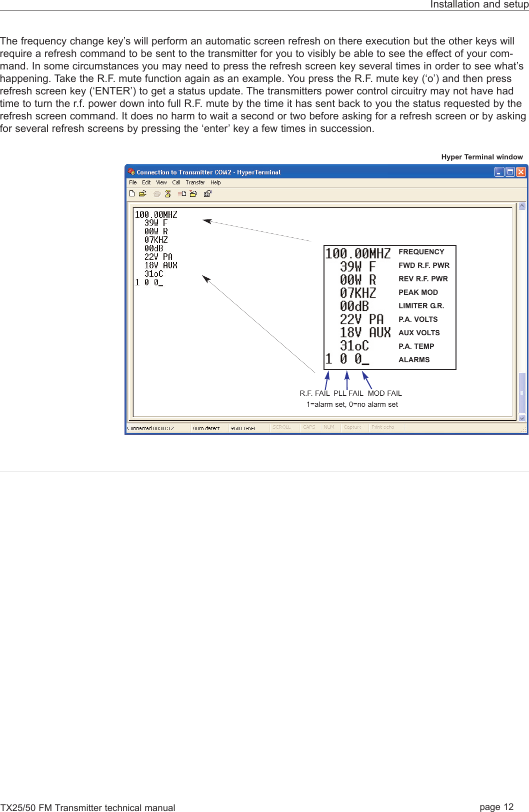The image size is (529, 812).
Task: Click the 'REV R.F. PWR' label
Action: 423,279
